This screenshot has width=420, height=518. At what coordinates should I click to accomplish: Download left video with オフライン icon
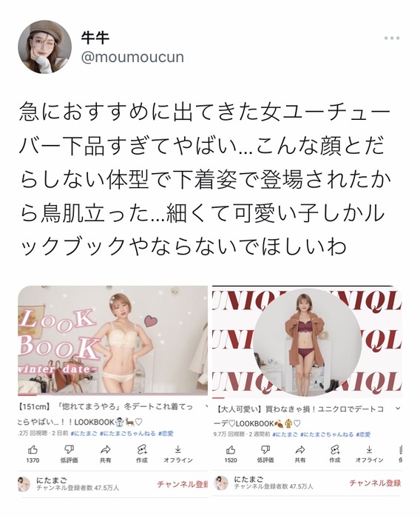point(178,454)
